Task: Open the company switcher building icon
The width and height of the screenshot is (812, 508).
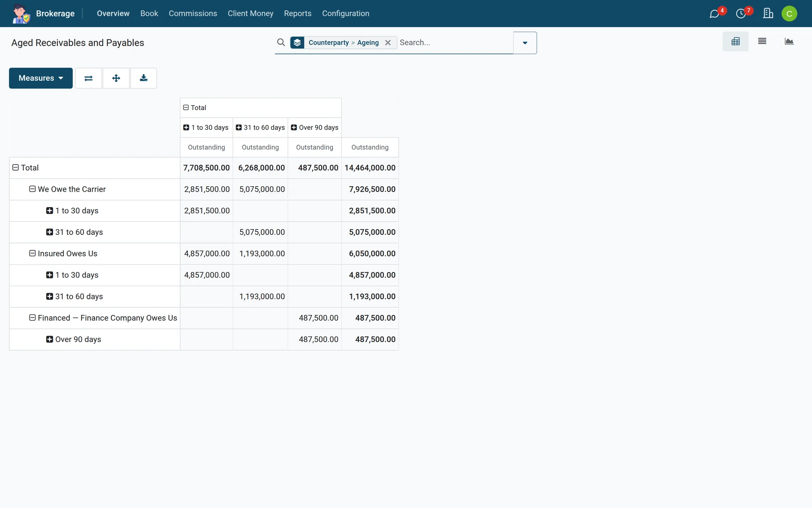Action: (768, 14)
